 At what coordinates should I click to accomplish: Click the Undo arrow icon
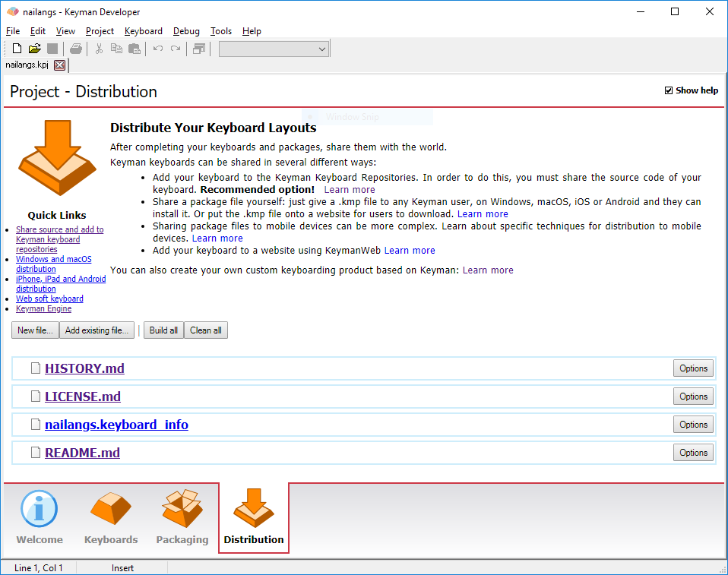click(158, 49)
